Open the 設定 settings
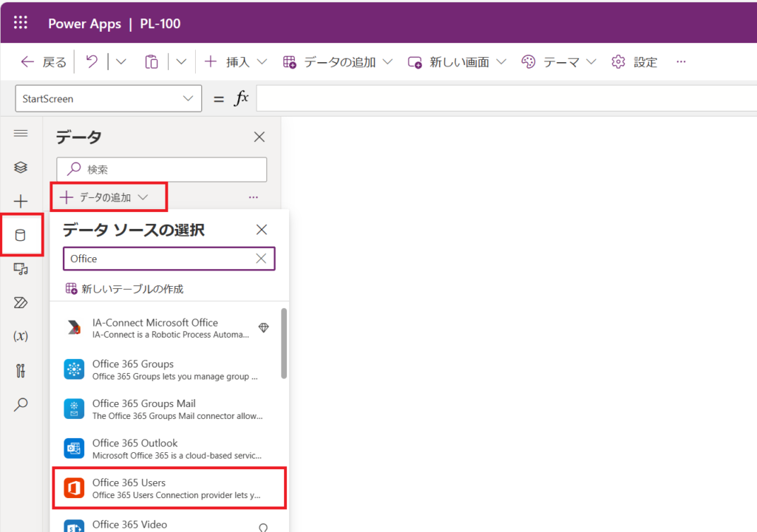The height and width of the screenshot is (532, 757). point(634,62)
